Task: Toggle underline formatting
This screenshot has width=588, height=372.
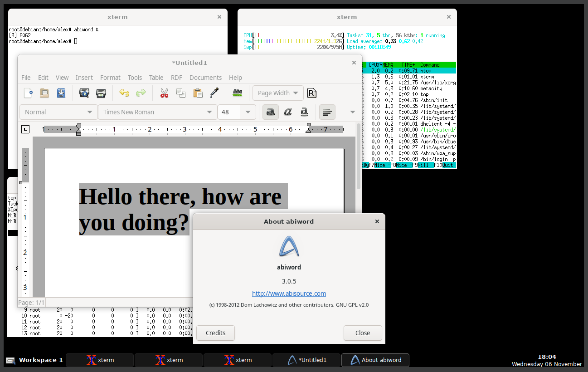Action: (304, 112)
